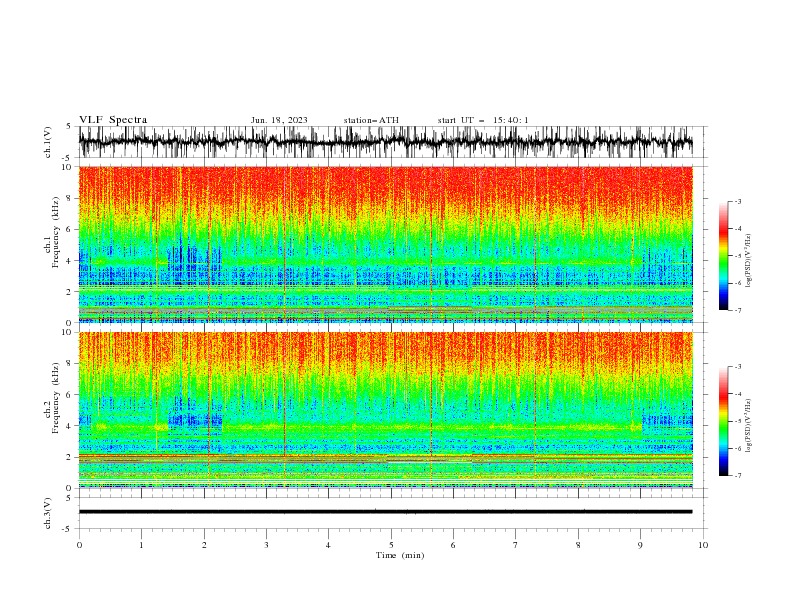The height and width of the screenshot is (612, 792).
Task: Click the ch.2 colorbar log(PSD) label
Action: (x=749, y=426)
